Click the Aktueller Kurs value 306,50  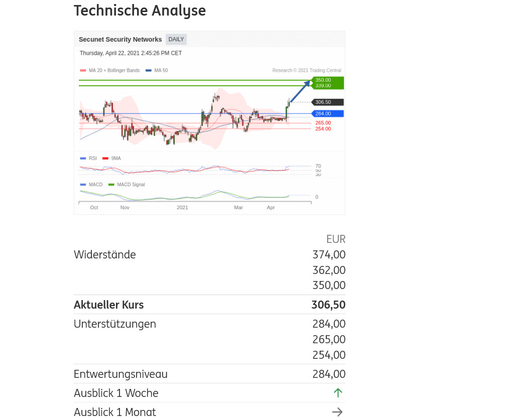click(328, 305)
